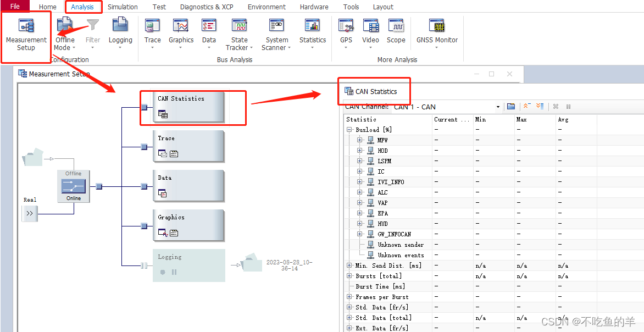Viewport: 644px width, 332px height.
Task: Expand the IVI_INFO node
Action: point(360,182)
